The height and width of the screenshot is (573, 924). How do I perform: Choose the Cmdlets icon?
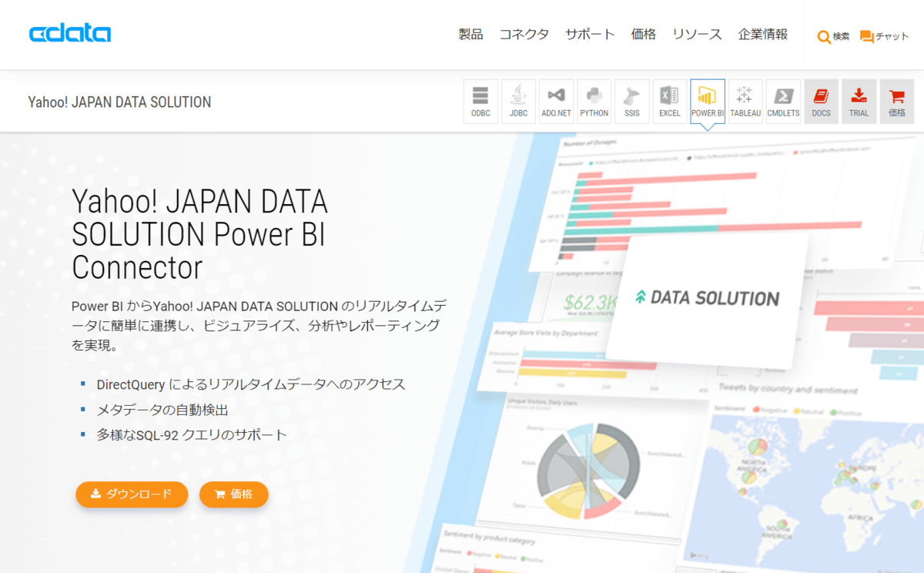pyautogui.click(x=783, y=102)
